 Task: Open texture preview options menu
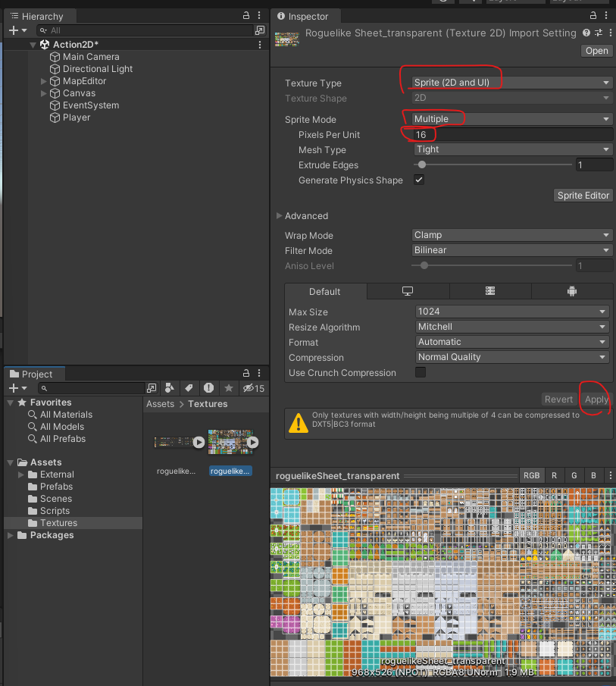[610, 475]
